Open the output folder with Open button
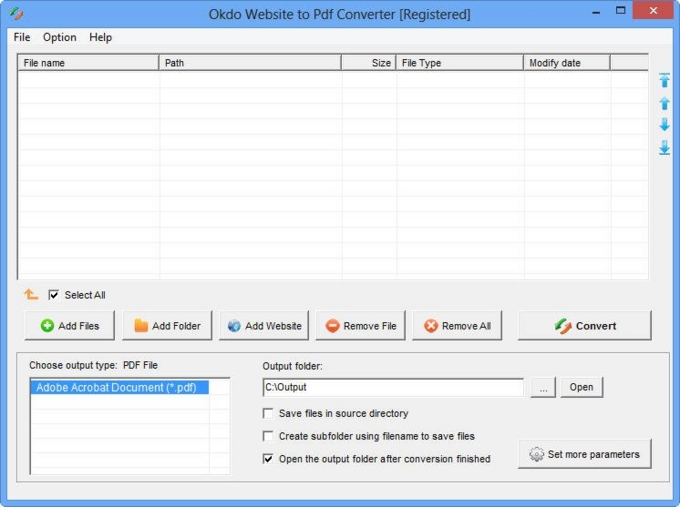The height and width of the screenshot is (516, 680). click(x=581, y=387)
